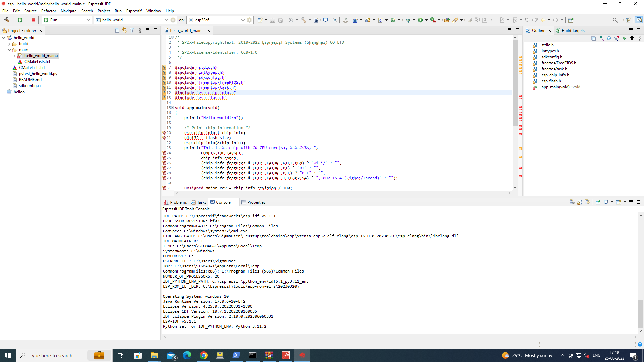Edit esp32c6 launch target gear
The height and width of the screenshot is (362, 644).
click(249, 20)
